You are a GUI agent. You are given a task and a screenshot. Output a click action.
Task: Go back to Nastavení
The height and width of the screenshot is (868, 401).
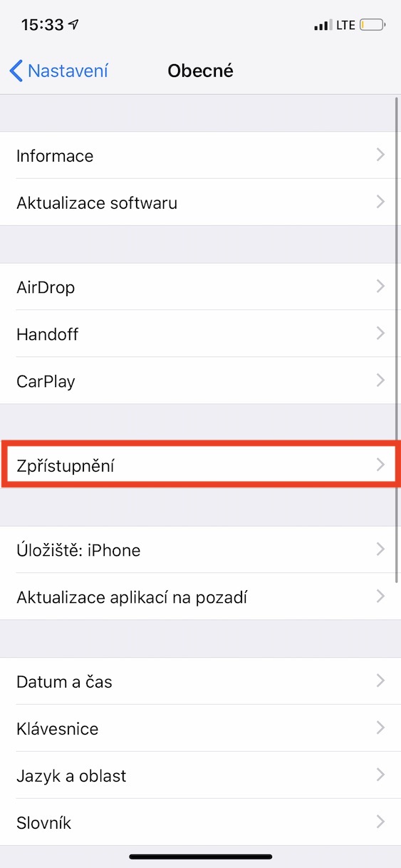click(x=59, y=71)
